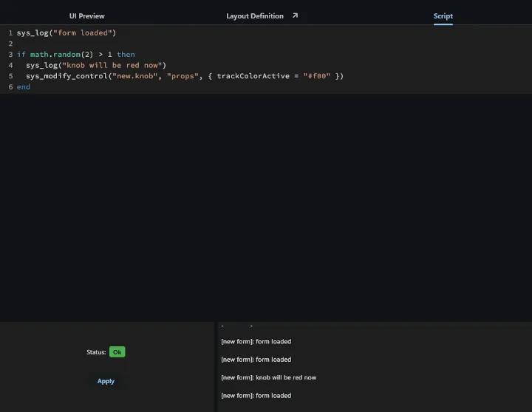
Task: Click the Status: label
Action: click(x=96, y=352)
